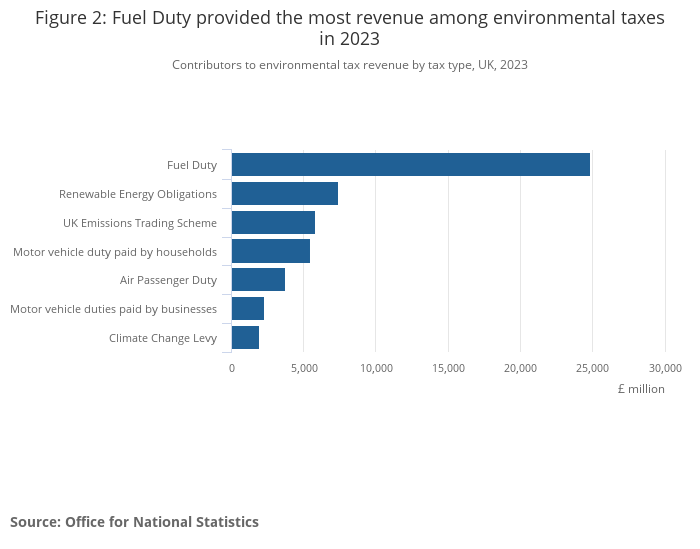Click the Fuel Duty bar
This screenshot has height=549, width=700.
pyautogui.click(x=410, y=165)
